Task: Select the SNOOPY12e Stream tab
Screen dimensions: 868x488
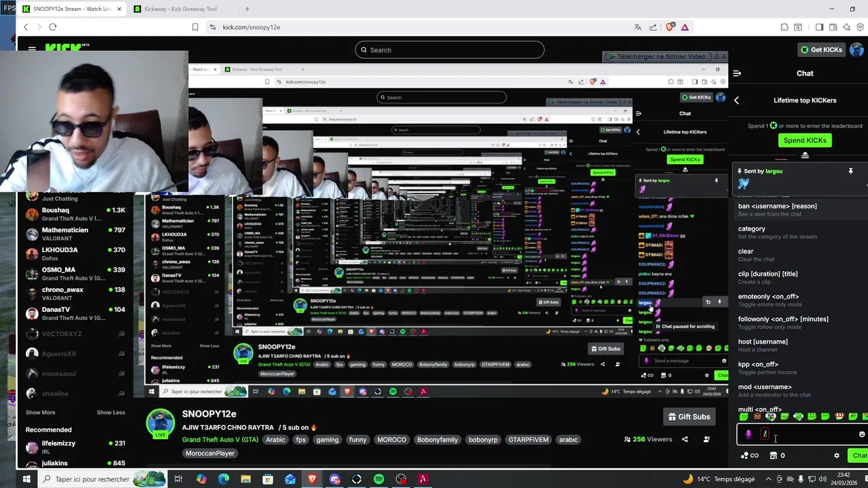Action: click(x=71, y=9)
